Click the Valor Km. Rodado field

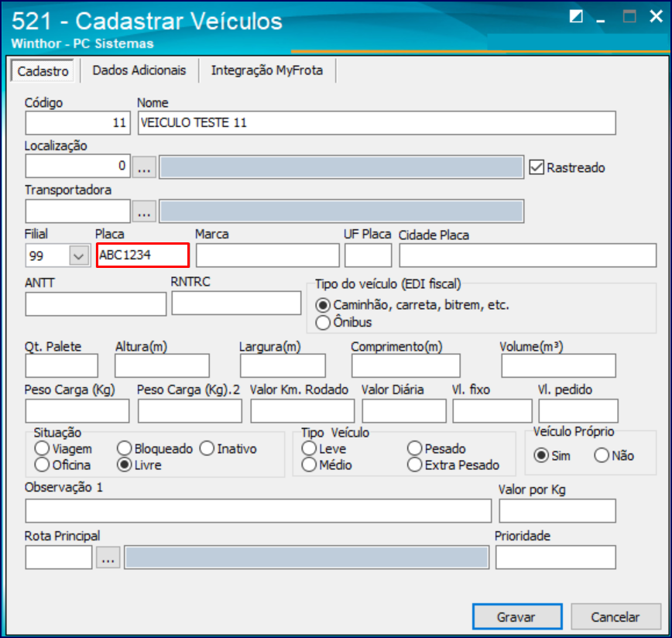(x=303, y=411)
